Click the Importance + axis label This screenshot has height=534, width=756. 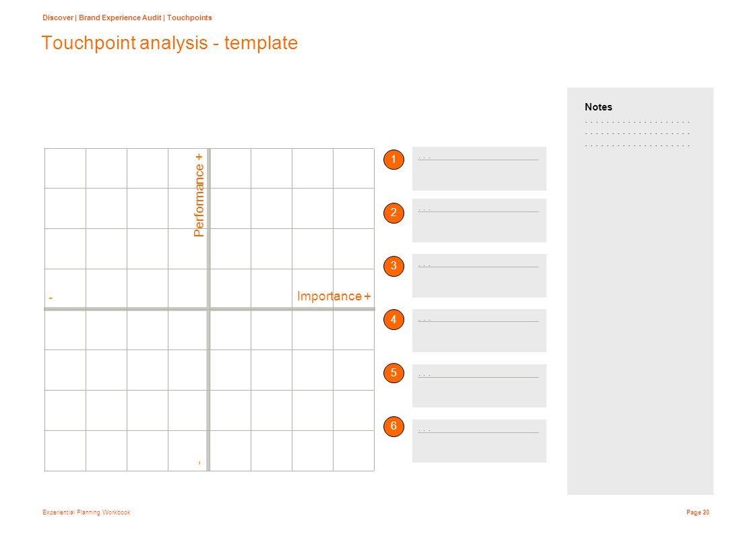click(334, 296)
